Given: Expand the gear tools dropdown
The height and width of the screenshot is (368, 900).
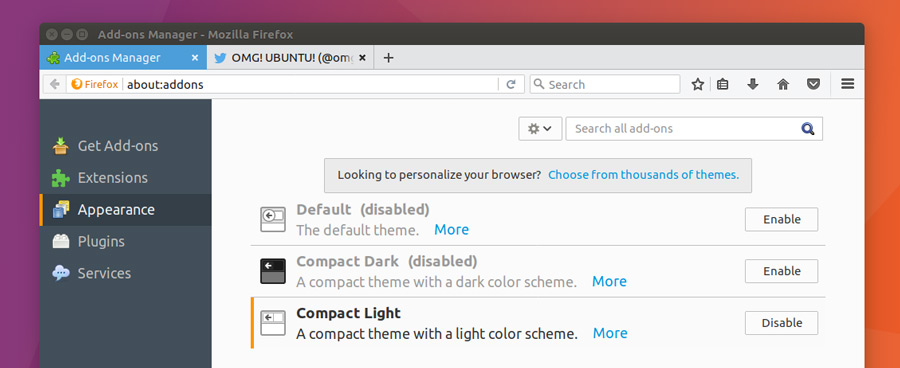Looking at the screenshot, I should [x=540, y=129].
